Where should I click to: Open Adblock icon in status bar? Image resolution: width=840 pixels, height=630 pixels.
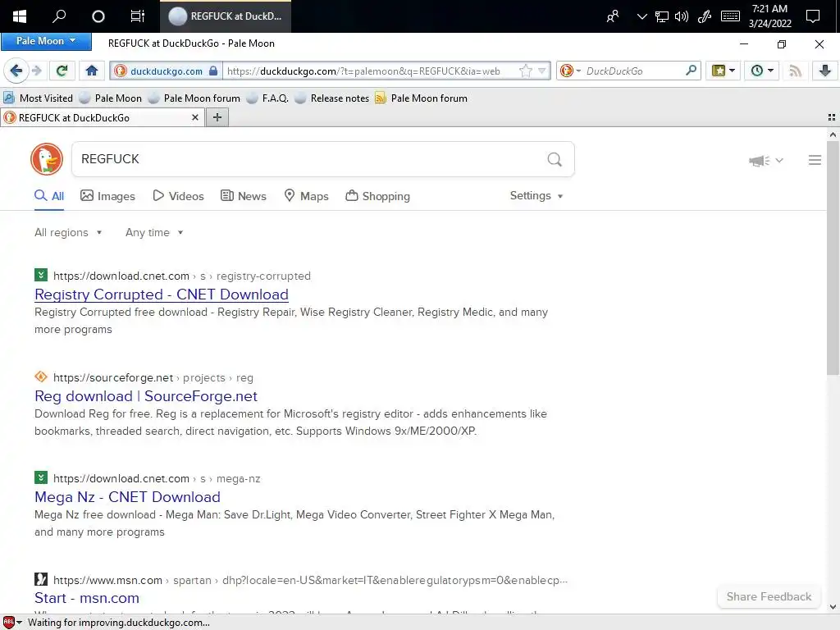(8, 622)
